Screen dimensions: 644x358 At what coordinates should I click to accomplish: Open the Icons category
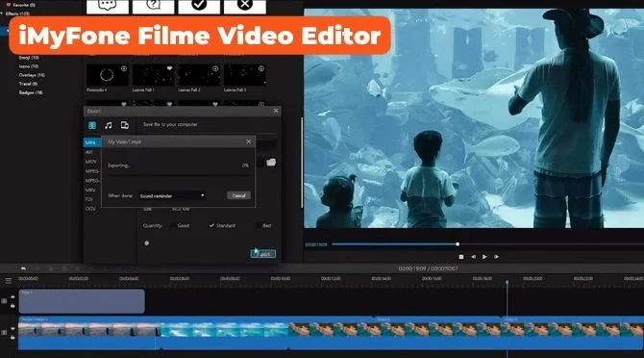tap(29, 66)
